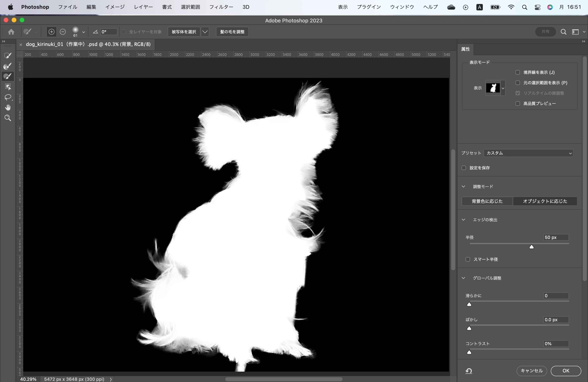Image resolution: width=588 pixels, height=382 pixels.
Task: Select the Zoom tool in toolbar
Action: 8,118
